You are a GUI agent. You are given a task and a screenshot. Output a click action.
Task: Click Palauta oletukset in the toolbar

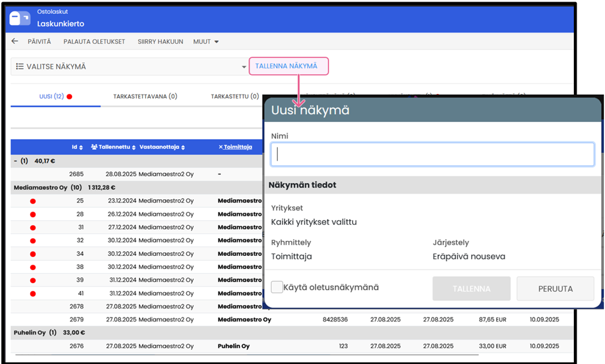point(94,42)
